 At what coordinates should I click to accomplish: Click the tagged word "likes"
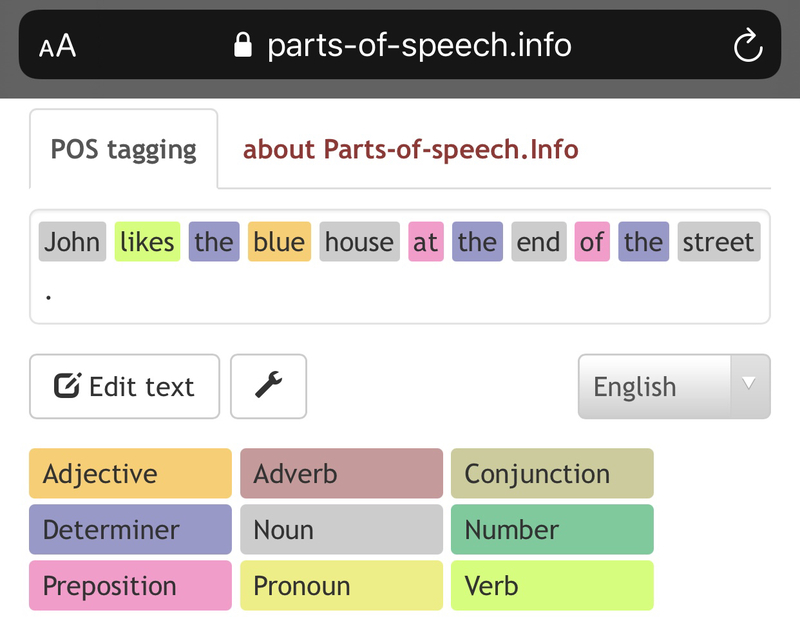pos(147,242)
